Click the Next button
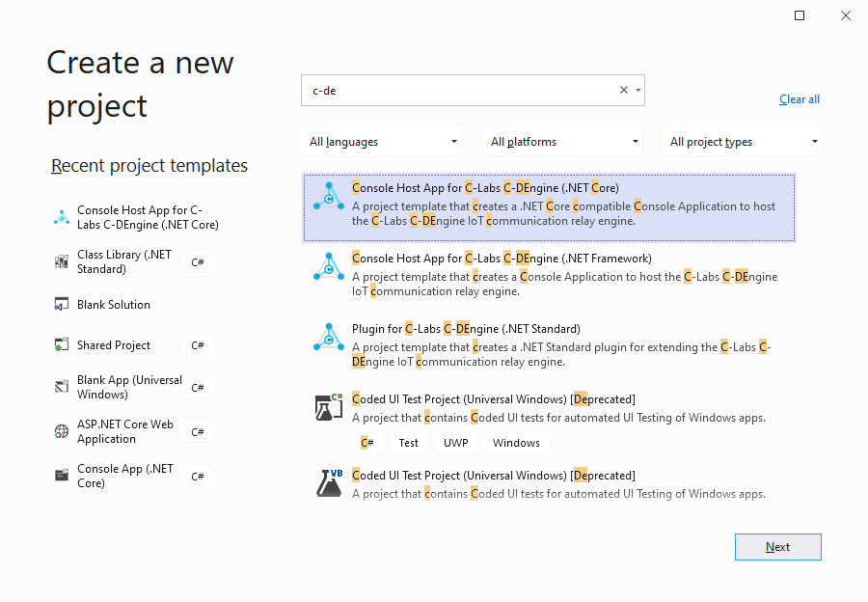This screenshot has height=602, width=868. click(x=777, y=547)
